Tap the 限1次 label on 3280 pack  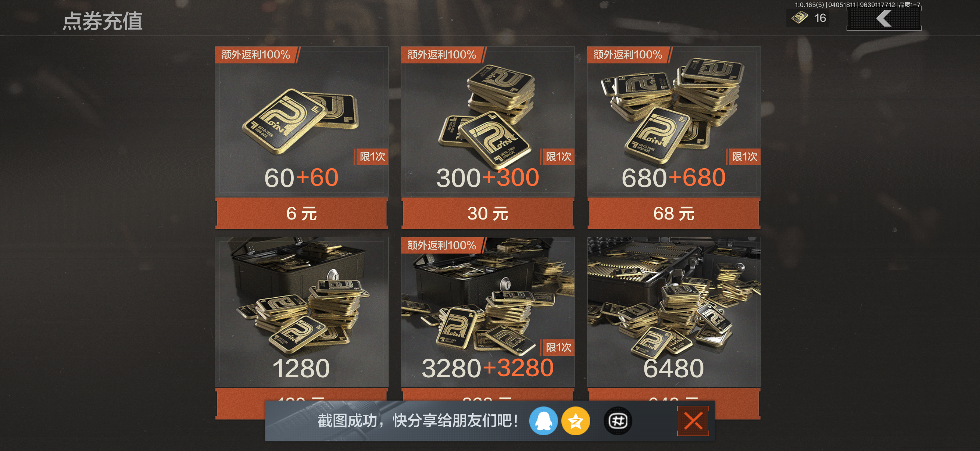(558, 347)
